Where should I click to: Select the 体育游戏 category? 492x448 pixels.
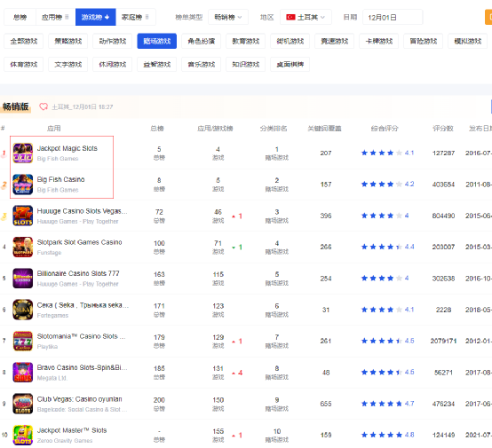(x=23, y=64)
